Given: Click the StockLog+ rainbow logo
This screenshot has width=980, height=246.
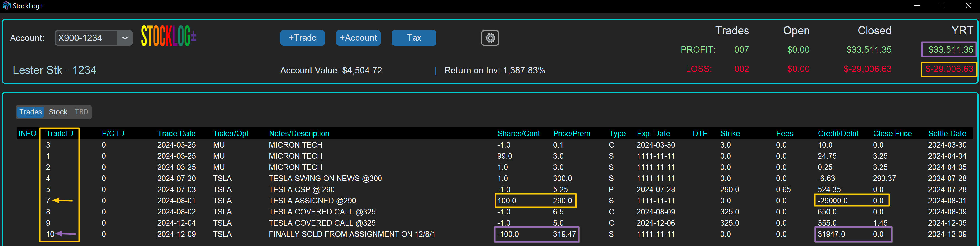Looking at the screenshot, I should click(169, 37).
